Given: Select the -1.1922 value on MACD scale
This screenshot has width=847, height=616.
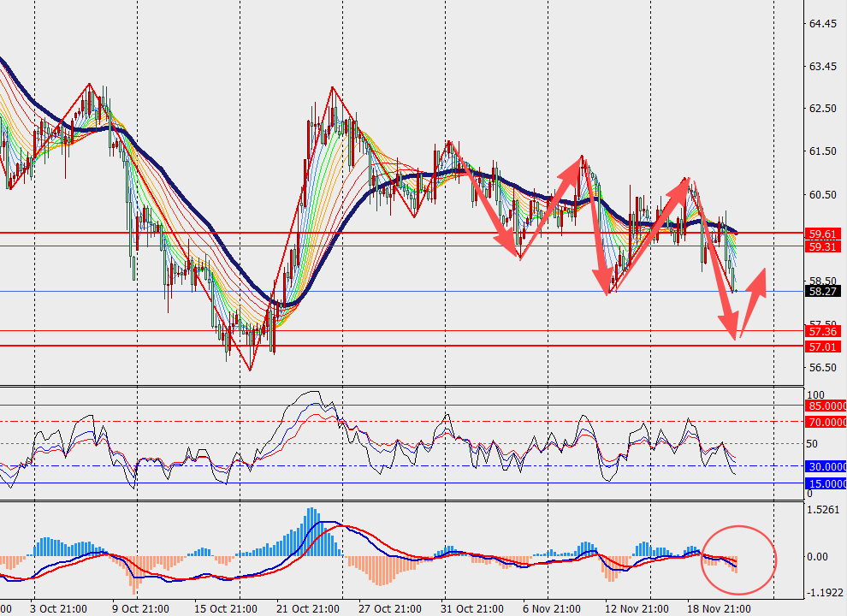Looking at the screenshot, I should (x=822, y=592).
